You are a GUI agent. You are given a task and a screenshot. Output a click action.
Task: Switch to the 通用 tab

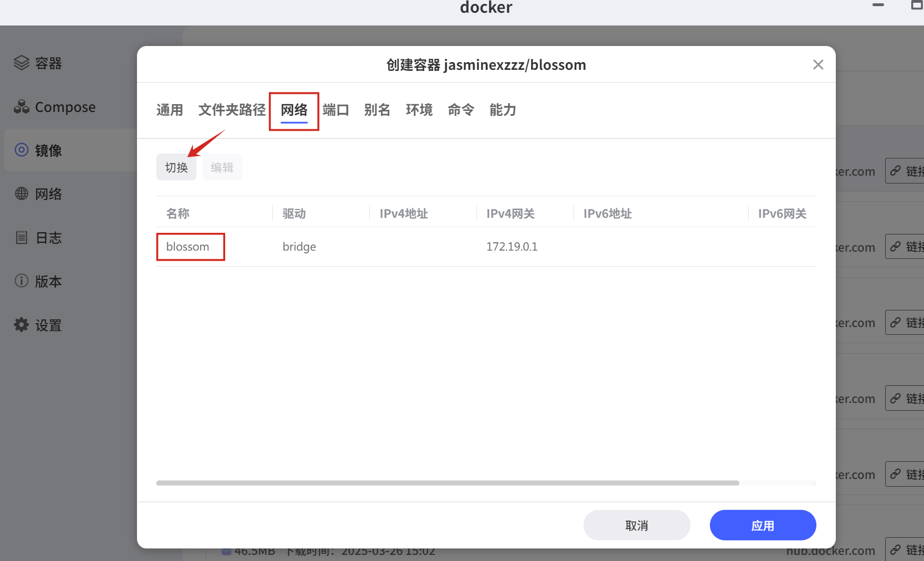170,110
